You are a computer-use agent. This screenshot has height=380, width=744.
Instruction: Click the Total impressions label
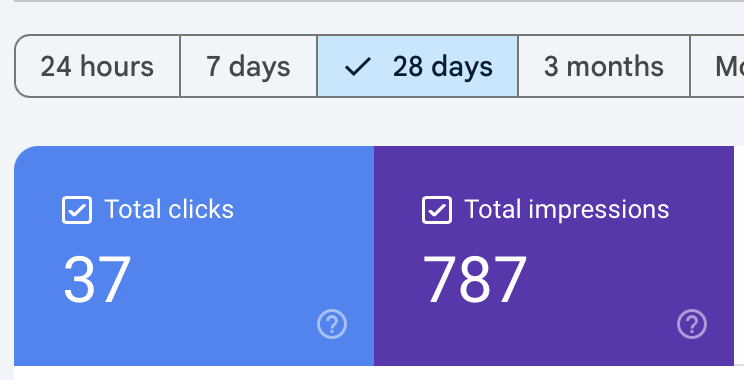coord(567,209)
